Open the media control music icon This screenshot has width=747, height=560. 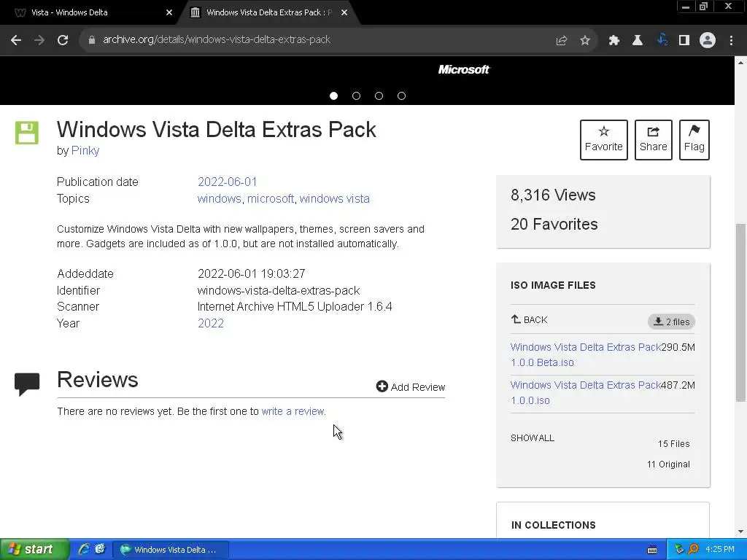662,40
